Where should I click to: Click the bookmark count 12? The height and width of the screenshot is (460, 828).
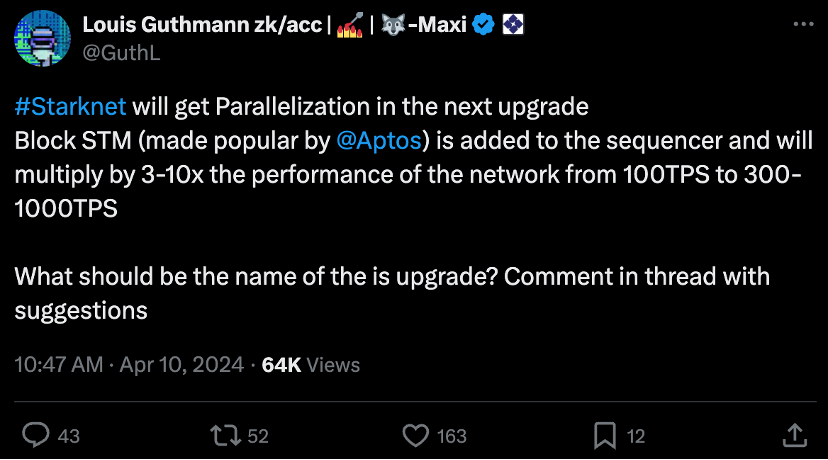[635, 436]
